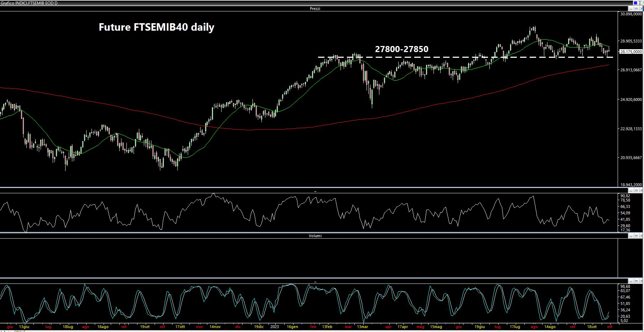
Task: Click the blue square color icon in title bar
Action: 635,3
